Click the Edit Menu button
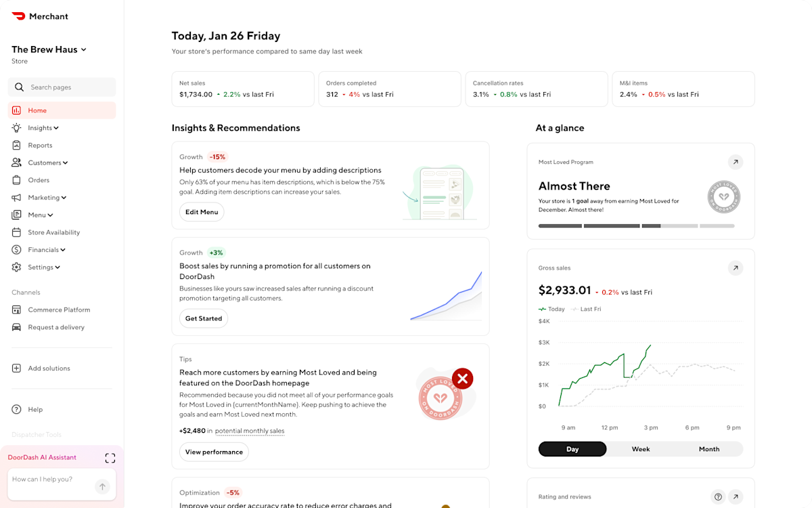Viewport: 812px width, 508px height. [202, 211]
